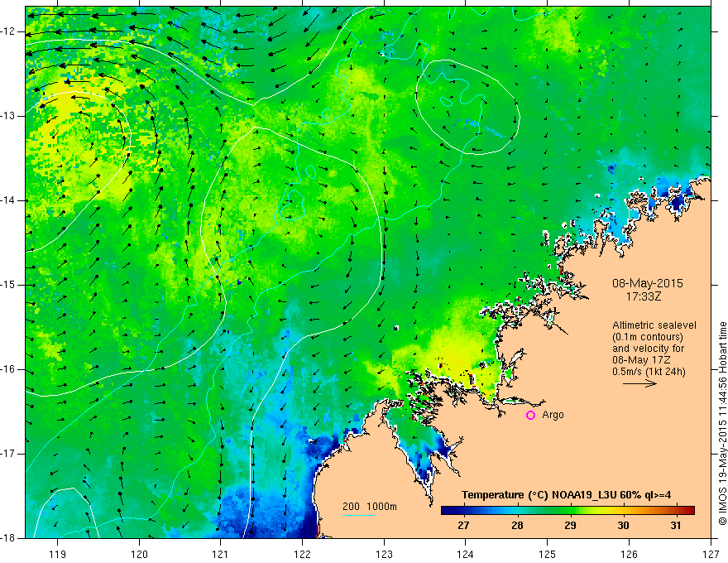The width and height of the screenshot is (728, 563).
Task: Click the Altimetric sealevel text line
Action: coord(654,325)
